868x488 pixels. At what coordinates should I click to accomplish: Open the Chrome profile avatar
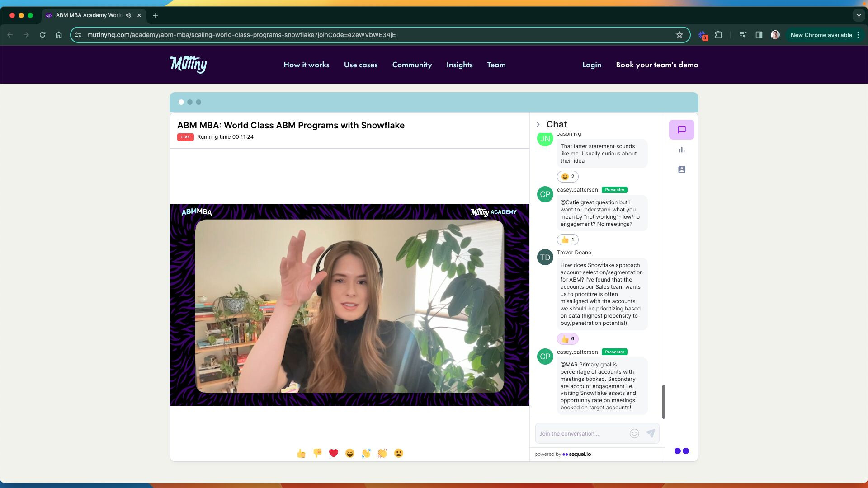(x=775, y=35)
